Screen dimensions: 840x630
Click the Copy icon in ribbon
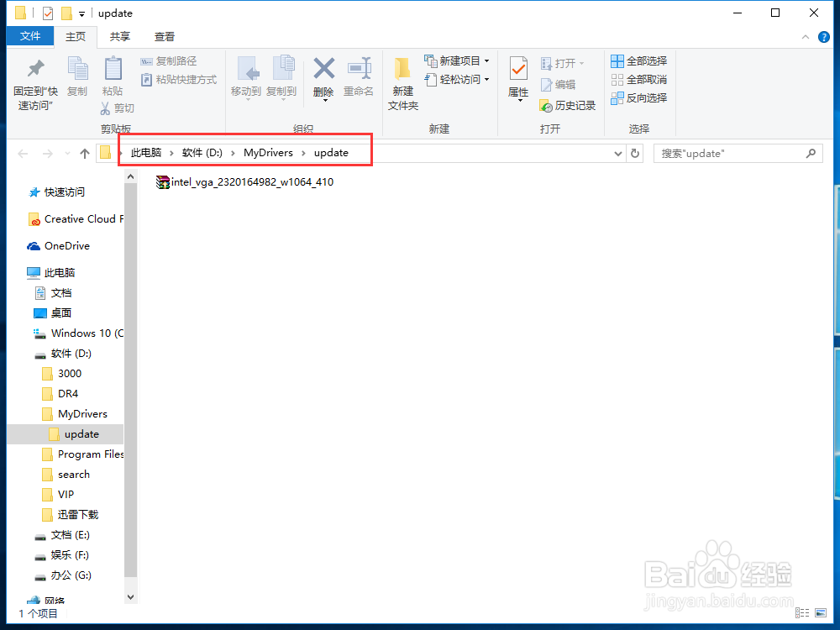77,76
